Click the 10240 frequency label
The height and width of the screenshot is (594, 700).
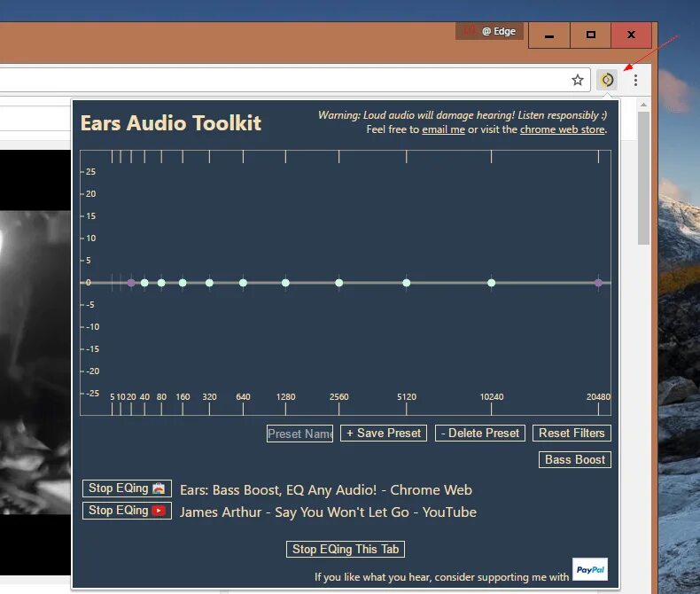click(x=492, y=396)
